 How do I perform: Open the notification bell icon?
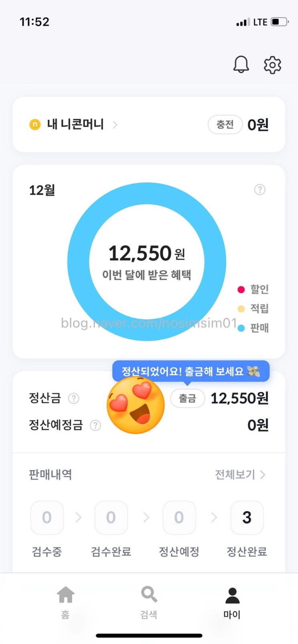coord(241,64)
